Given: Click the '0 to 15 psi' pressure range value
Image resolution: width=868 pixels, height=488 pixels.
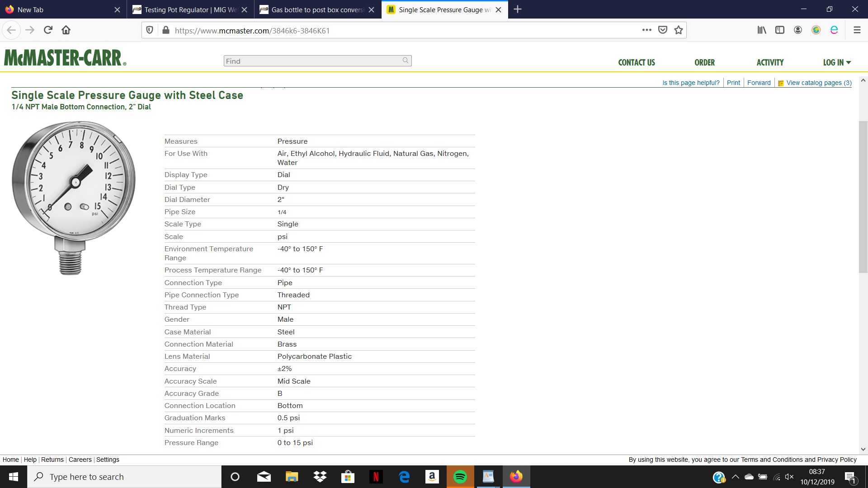Looking at the screenshot, I should coord(295,443).
